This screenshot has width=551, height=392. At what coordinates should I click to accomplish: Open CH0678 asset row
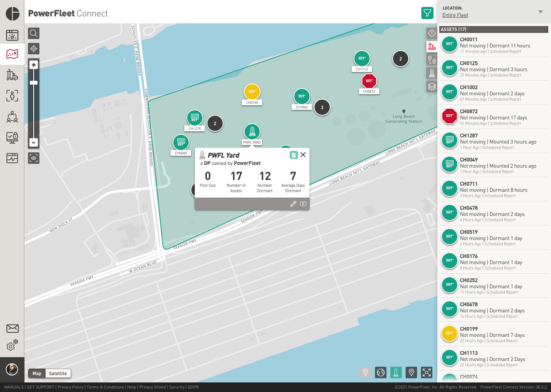pyautogui.click(x=494, y=310)
